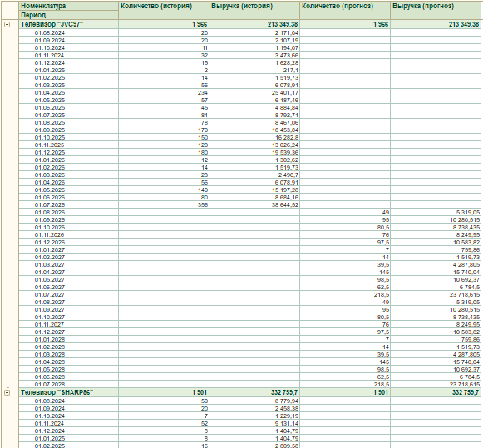Click JVC97 total history revenue 213 349,38
Viewport: 483px width, 448px height.
tap(254, 24)
